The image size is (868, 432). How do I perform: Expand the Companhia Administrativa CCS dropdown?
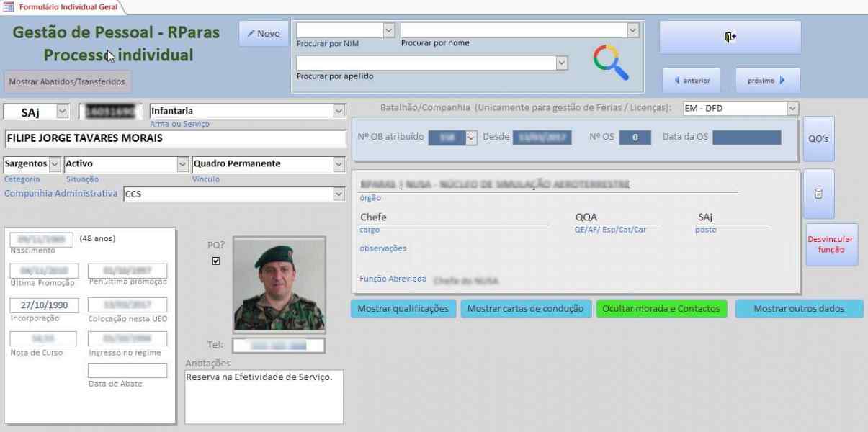tap(339, 194)
